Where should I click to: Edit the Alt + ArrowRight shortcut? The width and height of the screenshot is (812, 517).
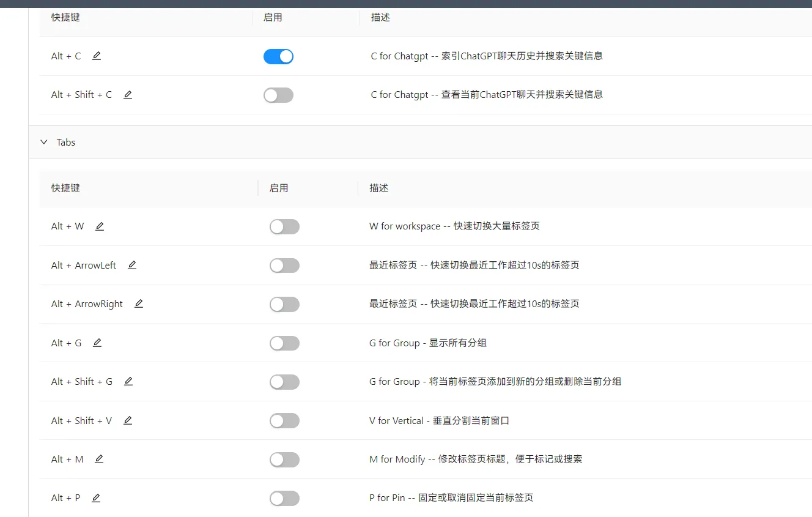[139, 303]
